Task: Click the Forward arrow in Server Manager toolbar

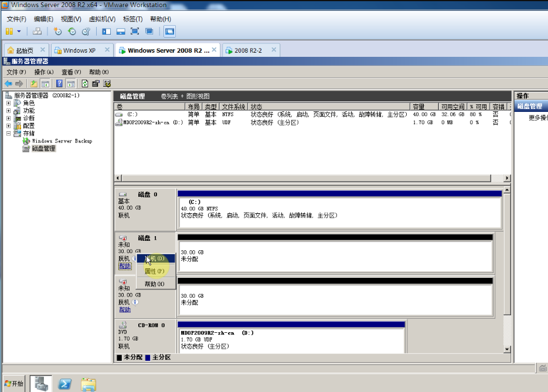Action: tap(19, 84)
